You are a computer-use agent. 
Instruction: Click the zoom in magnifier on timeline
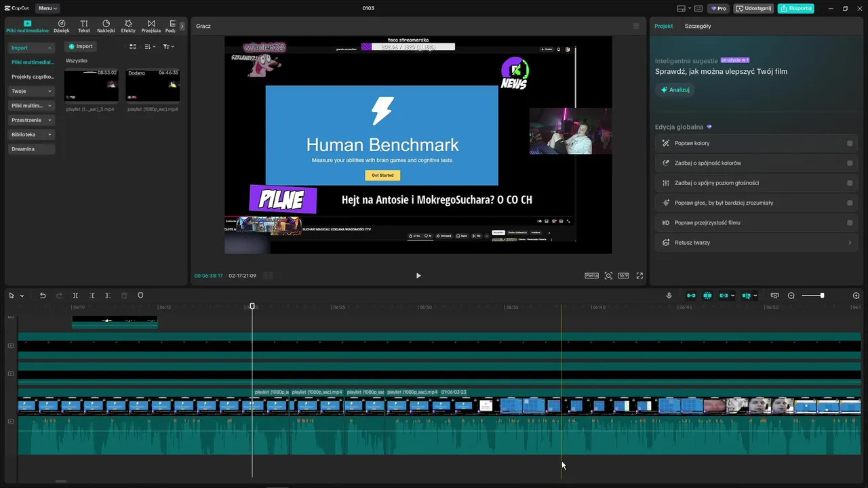[x=856, y=296]
